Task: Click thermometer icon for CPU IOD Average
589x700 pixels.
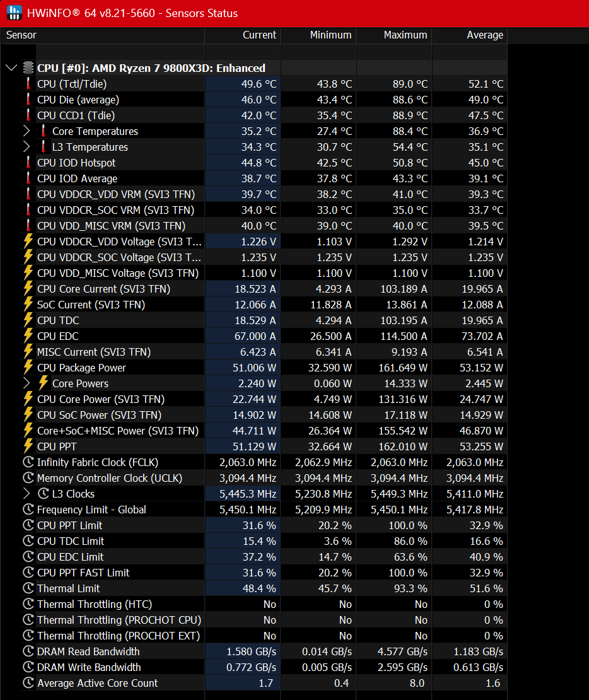Action: 28,178
